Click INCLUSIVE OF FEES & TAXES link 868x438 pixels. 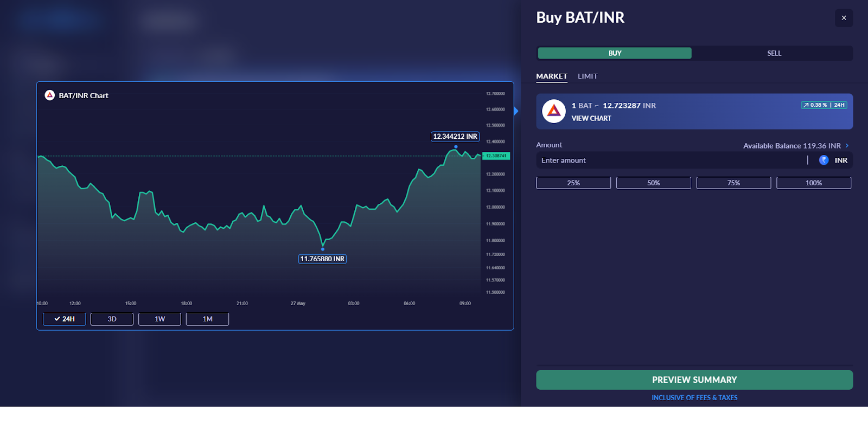click(x=694, y=398)
